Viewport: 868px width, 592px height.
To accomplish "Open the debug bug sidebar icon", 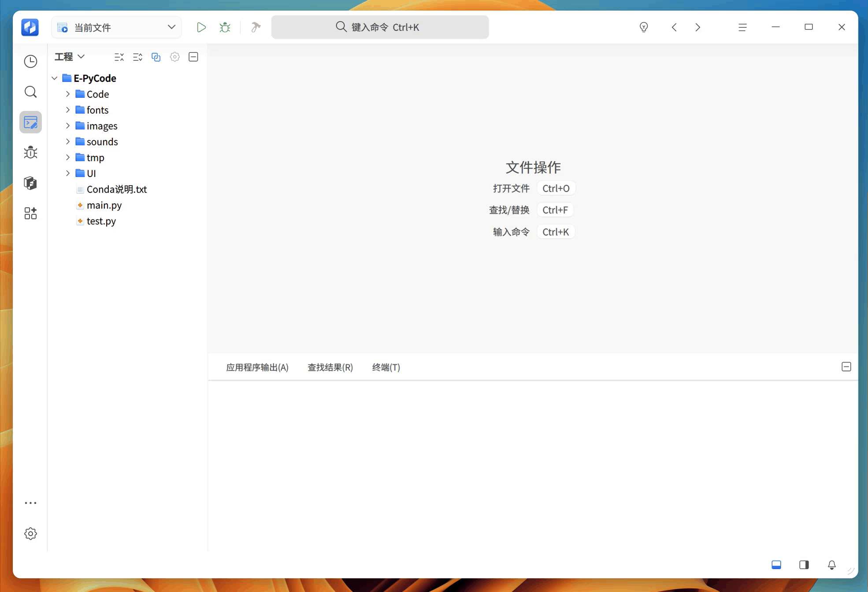I will point(30,152).
